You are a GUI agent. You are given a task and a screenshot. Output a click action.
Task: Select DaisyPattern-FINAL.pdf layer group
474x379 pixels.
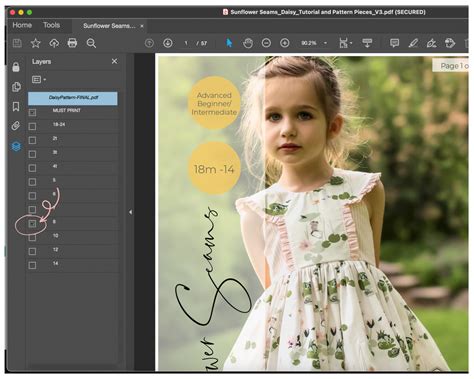73,98
